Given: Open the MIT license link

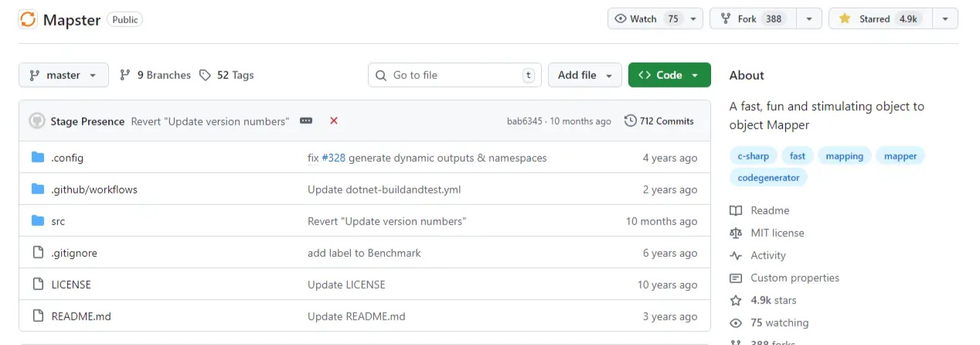Looking at the screenshot, I should [x=777, y=233].
